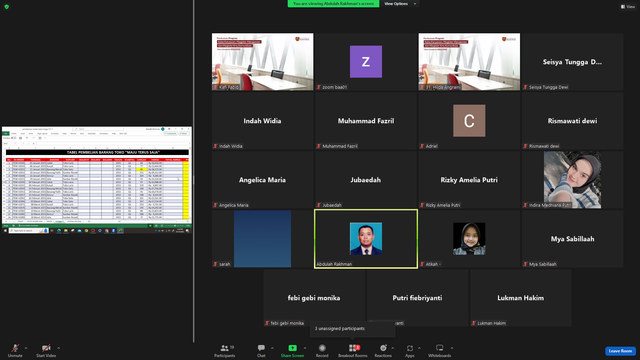The image size is (640, 360).
Task: Open the Reactions menu
Action: point(383,350)
